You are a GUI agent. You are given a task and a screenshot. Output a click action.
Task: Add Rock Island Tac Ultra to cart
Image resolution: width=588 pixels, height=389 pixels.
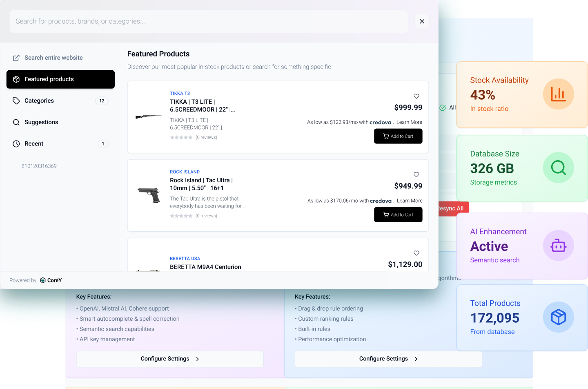(x=398, y=215)
